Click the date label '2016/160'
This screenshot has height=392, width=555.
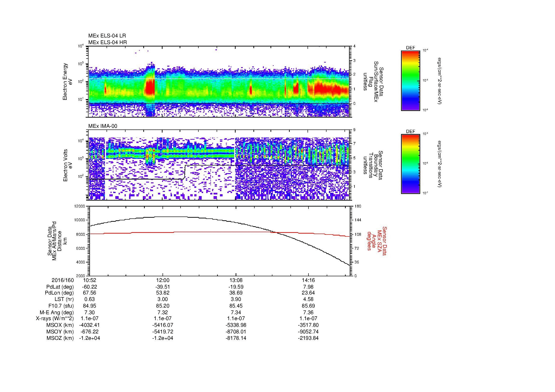[63, 280]
